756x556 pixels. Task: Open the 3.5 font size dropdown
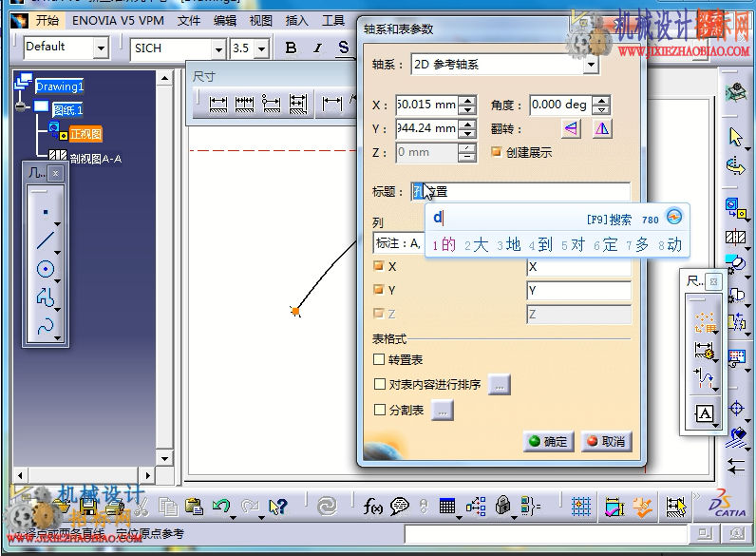point(261,49)
